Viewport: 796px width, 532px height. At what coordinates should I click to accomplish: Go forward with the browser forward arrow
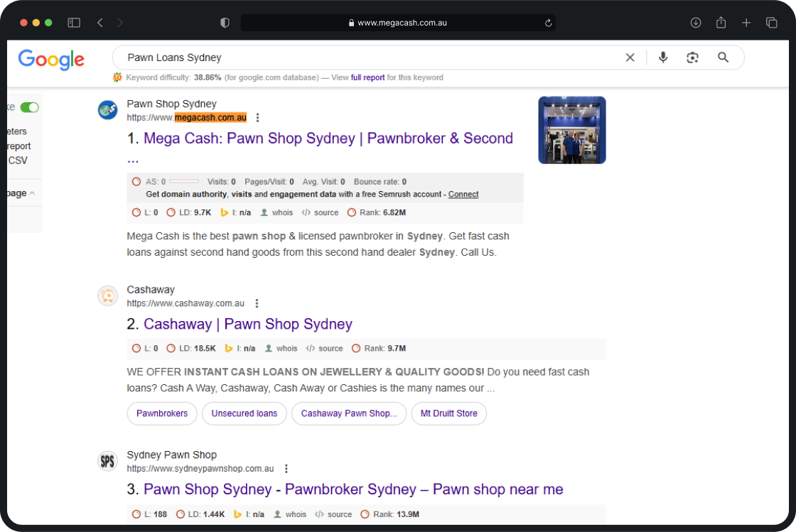click(120, 22)
